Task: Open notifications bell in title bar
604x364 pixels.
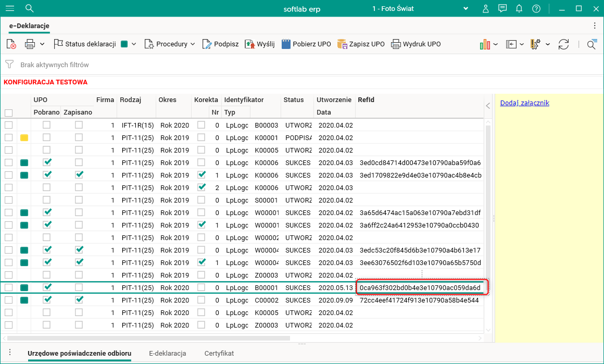Action: pyautogui.click(x=519, y=8)
